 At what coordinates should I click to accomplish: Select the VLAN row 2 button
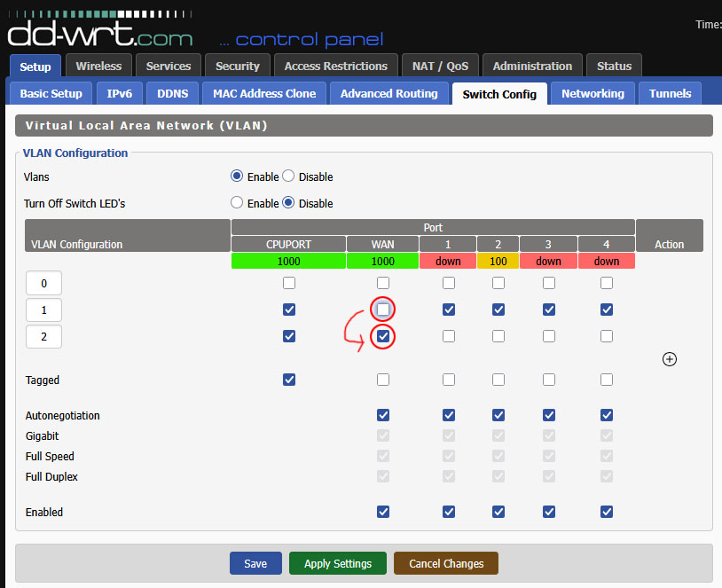pyautogui.click(x=43, y=336)
